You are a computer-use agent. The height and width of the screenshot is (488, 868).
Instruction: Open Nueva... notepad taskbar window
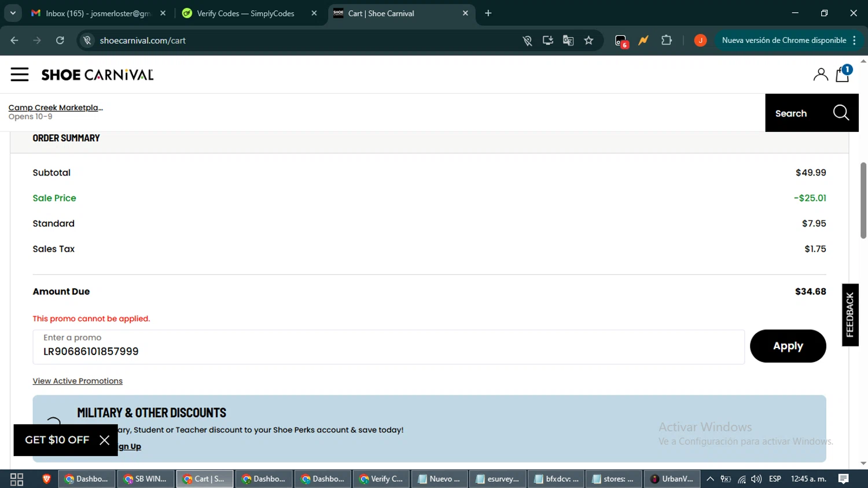[x=440, y=479]
